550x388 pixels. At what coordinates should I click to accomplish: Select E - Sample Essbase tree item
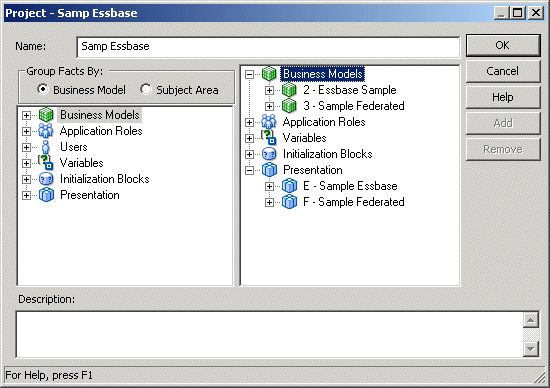(x=350, y=186)
